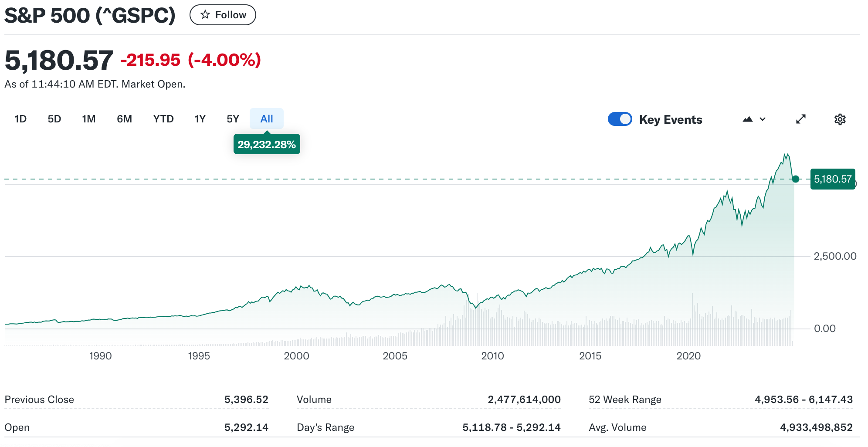Viewport: 868px width, 447px height.
Task: Select the 5D time range
Action: [x=54, y=119]
